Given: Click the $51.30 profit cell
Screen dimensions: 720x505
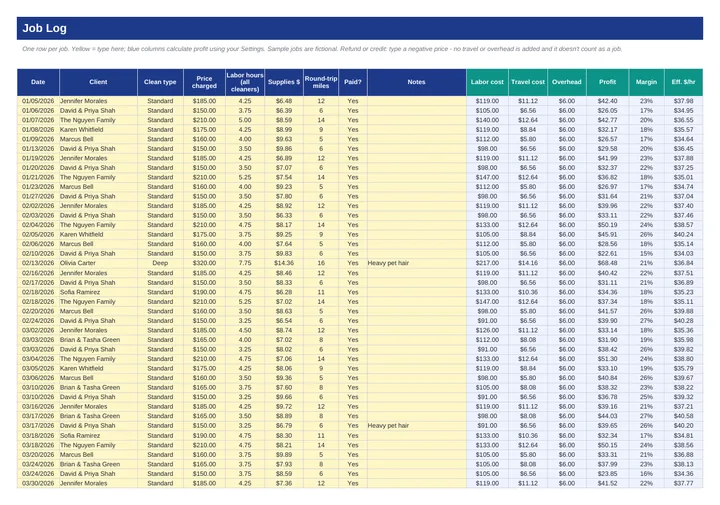Looking at the screenshot, I should point(608,359).
